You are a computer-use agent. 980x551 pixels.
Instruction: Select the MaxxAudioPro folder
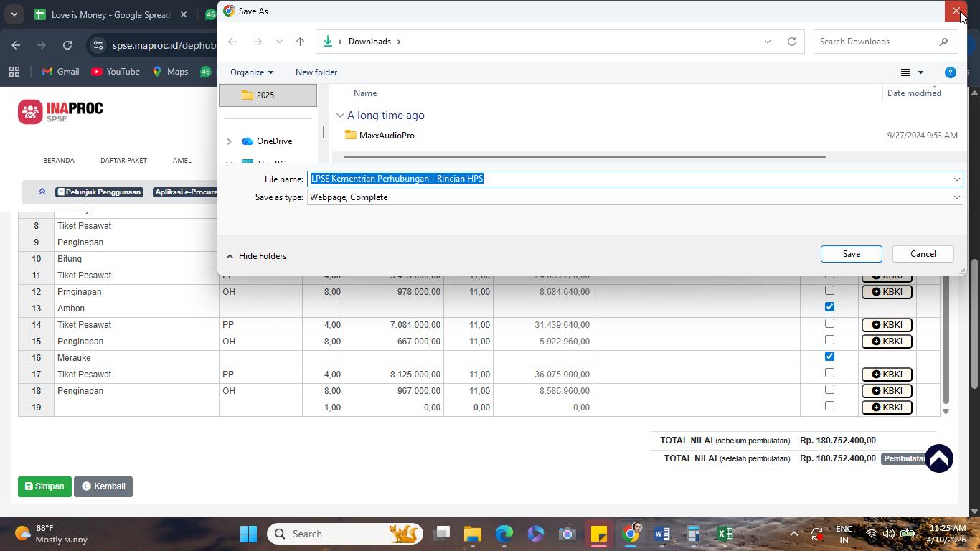point(386,136)
